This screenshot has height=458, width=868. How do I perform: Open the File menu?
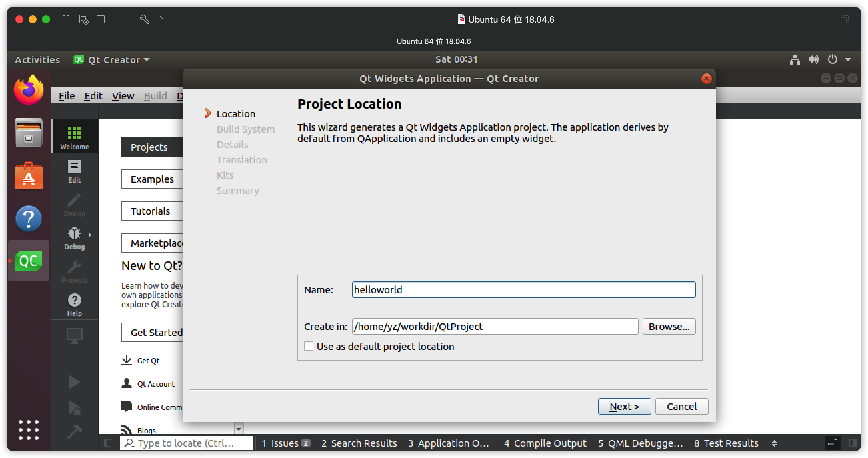click(66, 96)
